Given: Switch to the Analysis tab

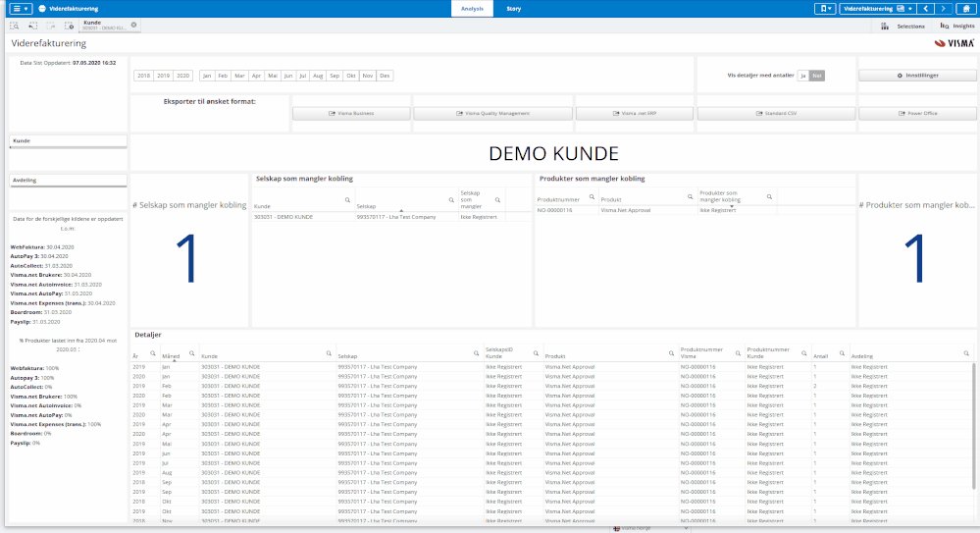Looking at the screenshot, I should (x=472, y=8).
